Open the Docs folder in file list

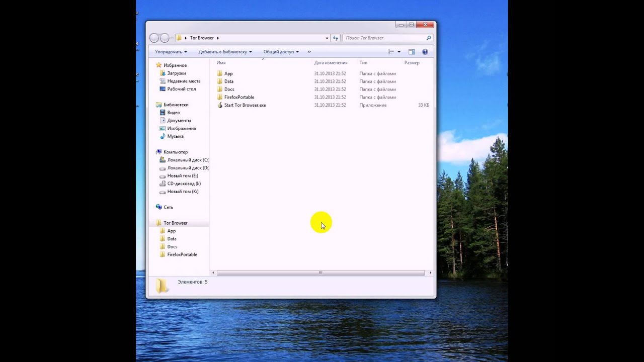point(229,89)
